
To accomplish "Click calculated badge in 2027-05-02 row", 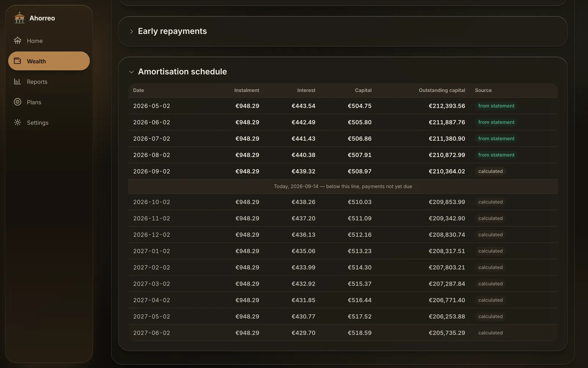I will 490,316.
